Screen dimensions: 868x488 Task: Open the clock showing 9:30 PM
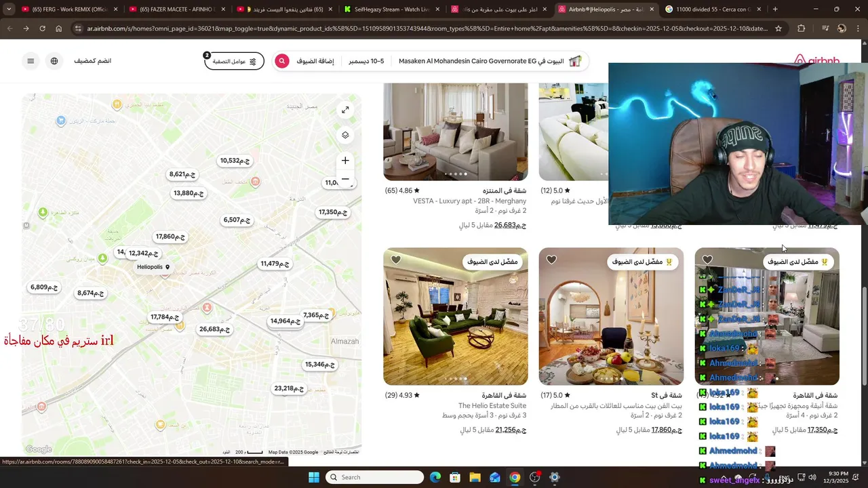[x=838, y=477]
